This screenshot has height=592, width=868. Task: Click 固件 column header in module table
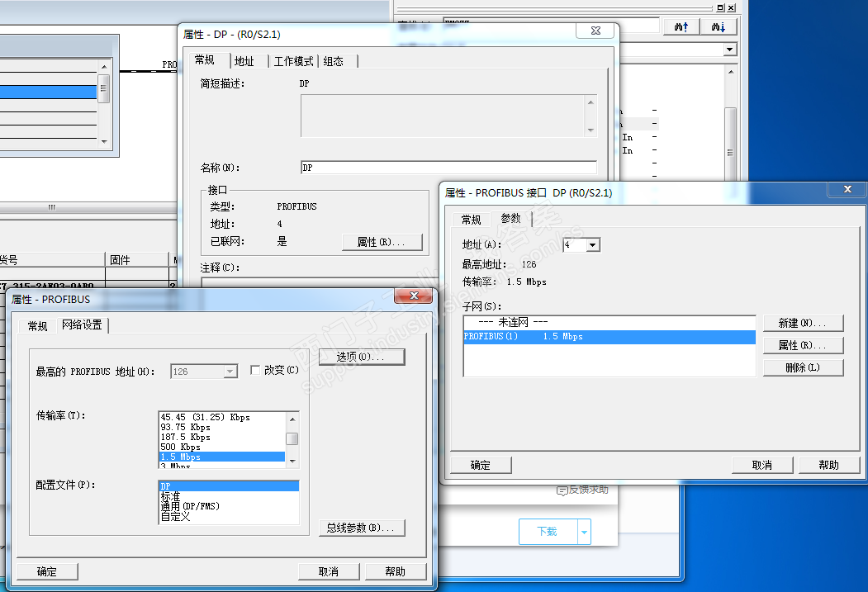[x=137, y=260]
